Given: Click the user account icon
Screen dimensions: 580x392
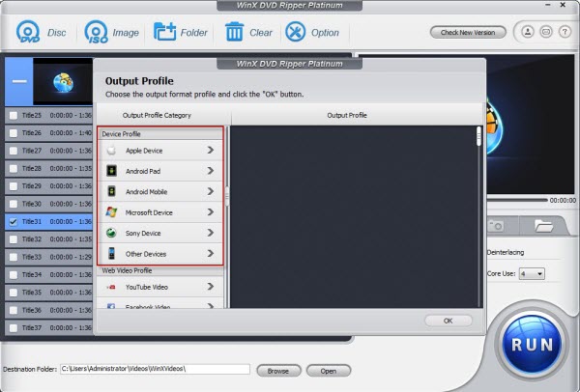Looking at the screenshot, I should click(x=528, y=32).
